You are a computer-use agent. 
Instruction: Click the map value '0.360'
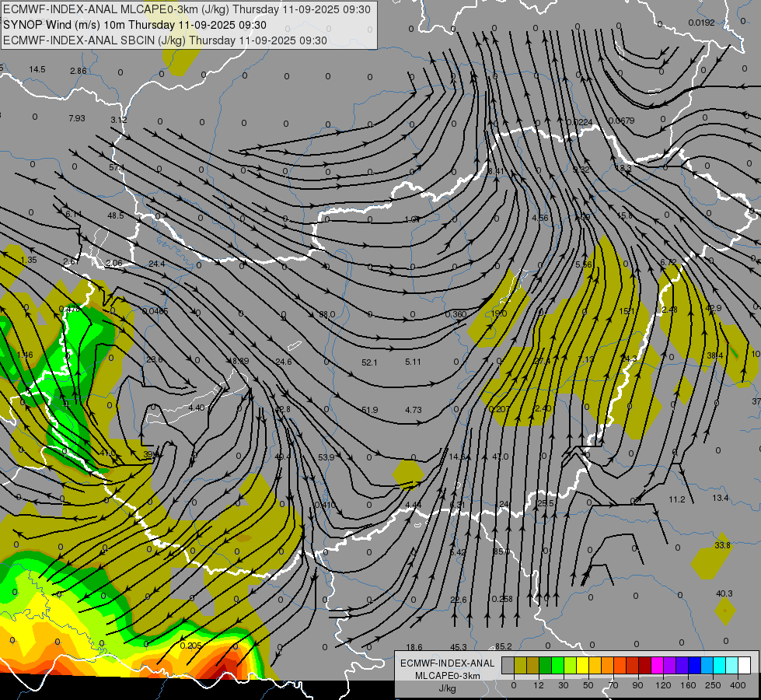pyautogui.click(x=456, y=314)
